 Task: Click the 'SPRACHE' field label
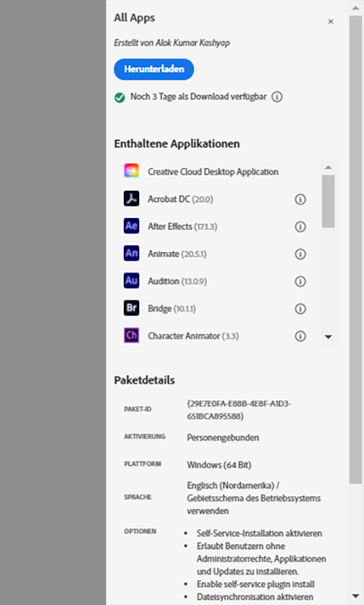point(137,497)
